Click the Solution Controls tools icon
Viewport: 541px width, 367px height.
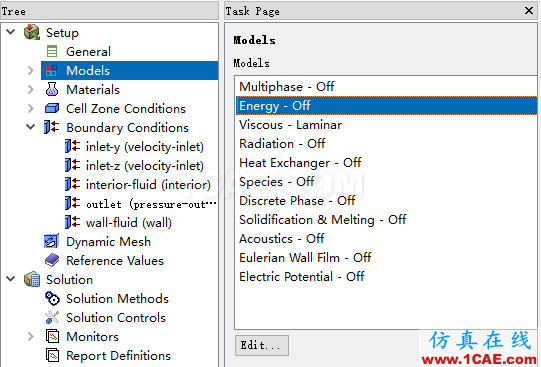click(52, 317)
